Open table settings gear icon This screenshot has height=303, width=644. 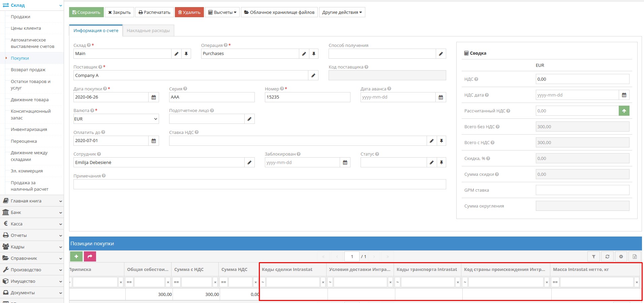pos(621,257)
